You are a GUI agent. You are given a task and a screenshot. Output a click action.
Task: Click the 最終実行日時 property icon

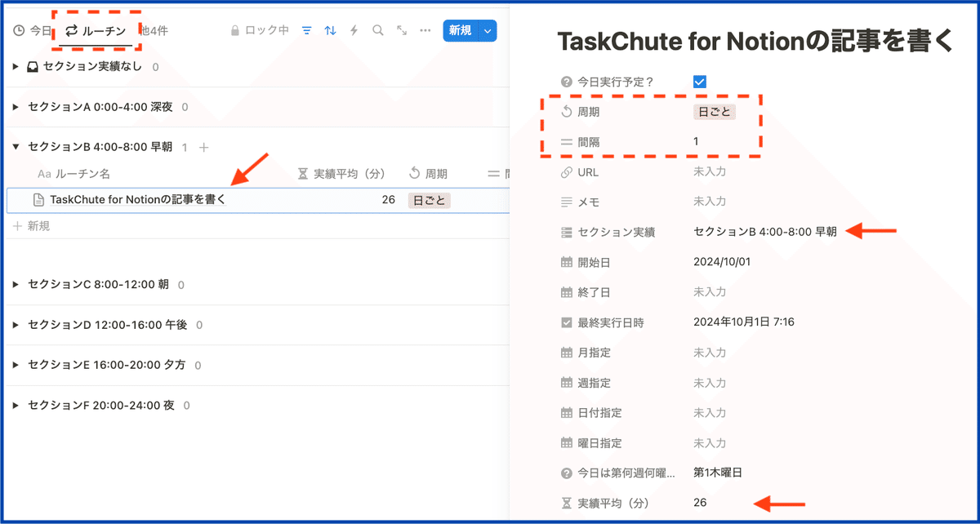(567, 322)
